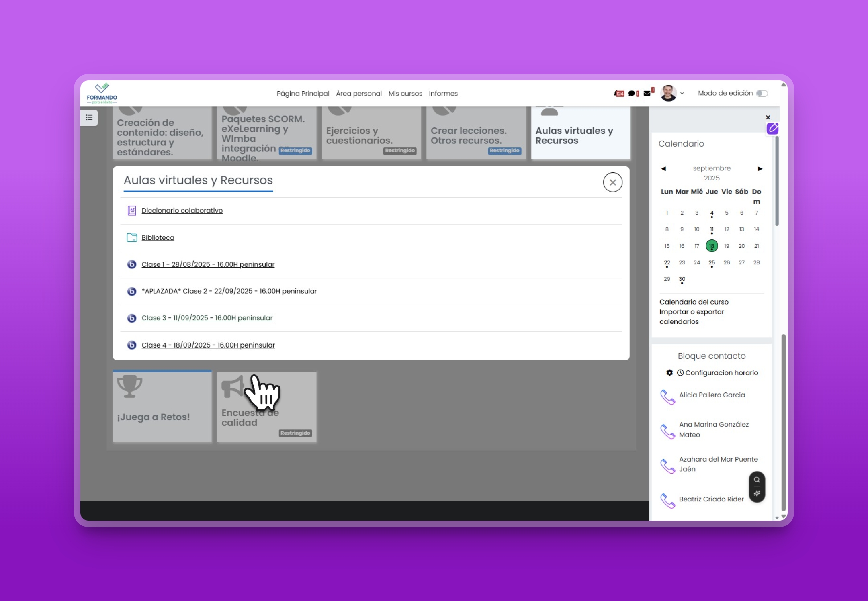Viewport: 868px width, 601px height.
Task: Go to previous month in calendar
Action: coord(663,169)
